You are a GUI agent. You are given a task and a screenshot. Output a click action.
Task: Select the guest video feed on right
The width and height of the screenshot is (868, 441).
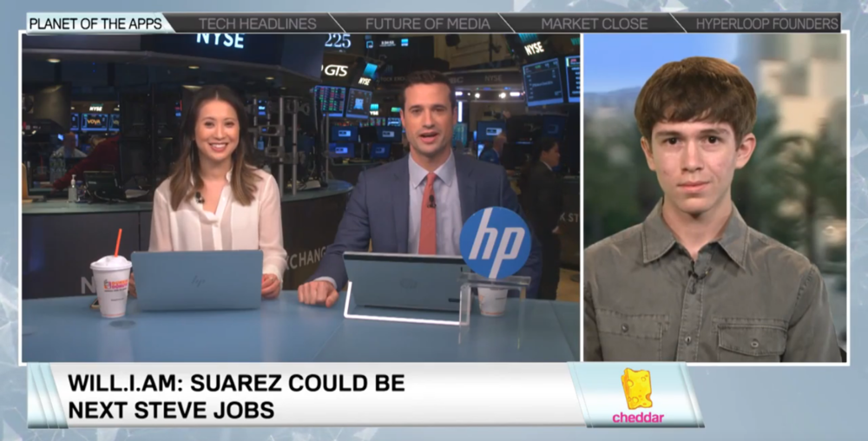713,198
